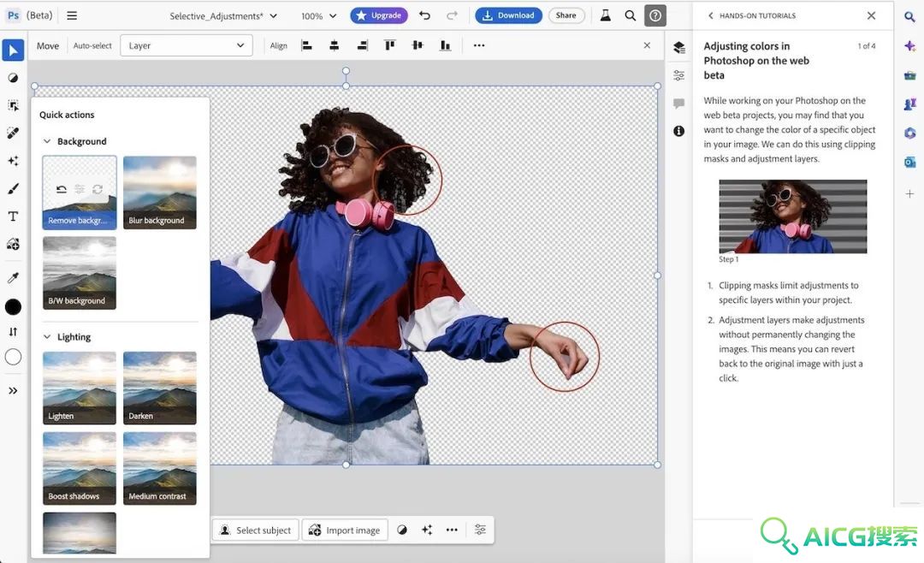
Task: Open sparkle quick actions in contextual bar
Action: (427, 530)
